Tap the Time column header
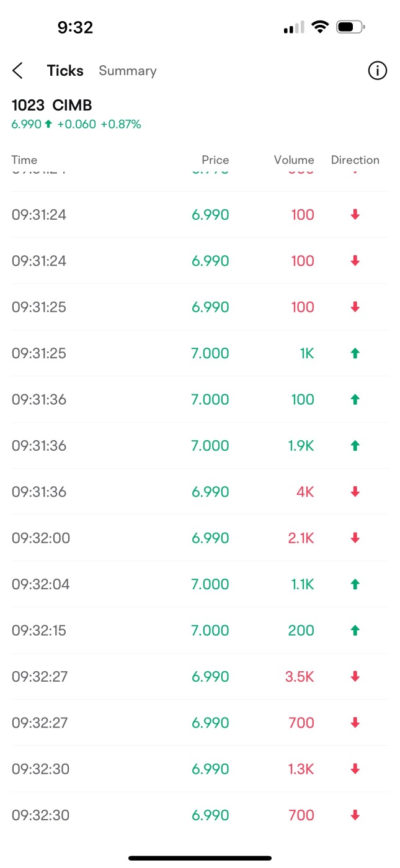The width and height of the screenshot is (400, 868). click(24, 160)
